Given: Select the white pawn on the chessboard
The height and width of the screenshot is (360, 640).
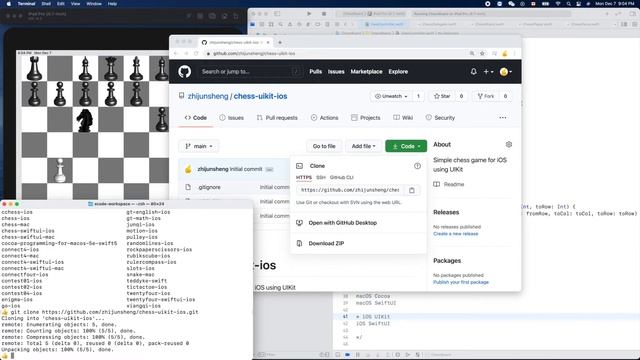Looking at the screenshot, I should coord(60,170).
